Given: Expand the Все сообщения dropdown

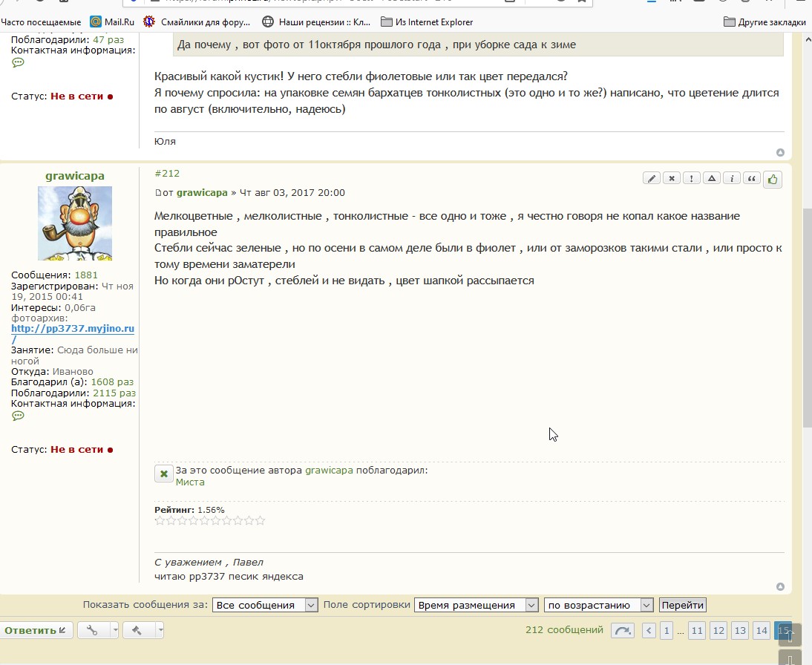Looking at the screenshot, I should 265,605.
